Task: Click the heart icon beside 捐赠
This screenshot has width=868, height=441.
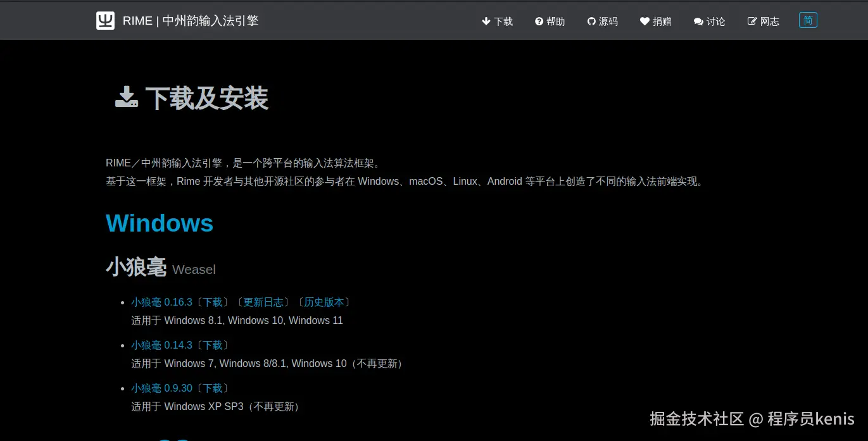Action: point(645,22)
